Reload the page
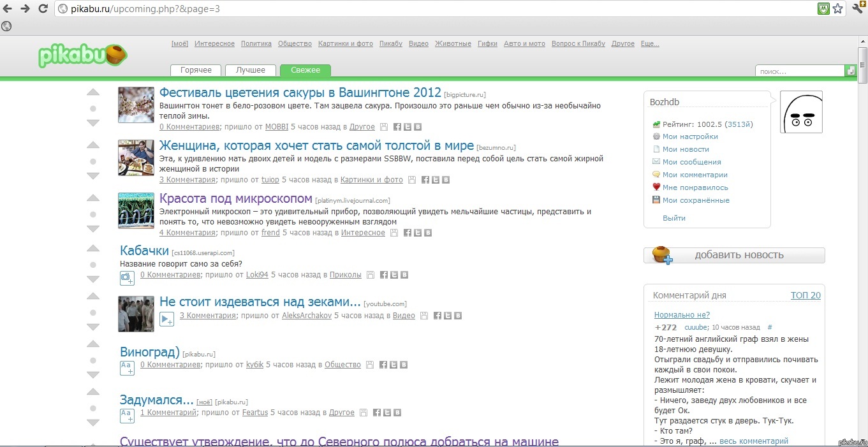The width and height of the screenshot is (868, 447). pos(43,9)
